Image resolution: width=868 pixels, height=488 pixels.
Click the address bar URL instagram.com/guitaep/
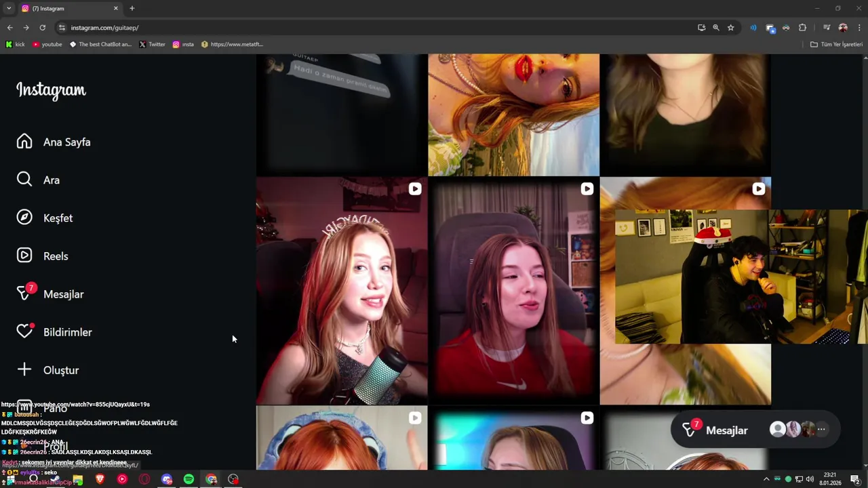[104, 28]
